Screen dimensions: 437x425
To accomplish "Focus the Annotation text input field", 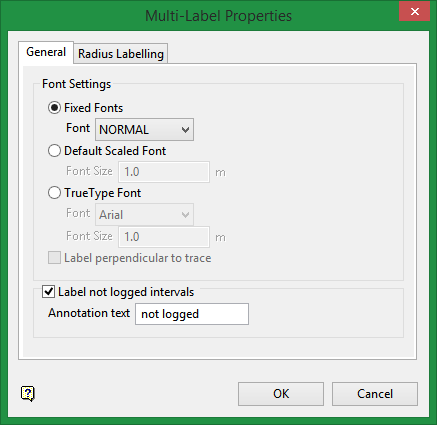I will 192,314.
